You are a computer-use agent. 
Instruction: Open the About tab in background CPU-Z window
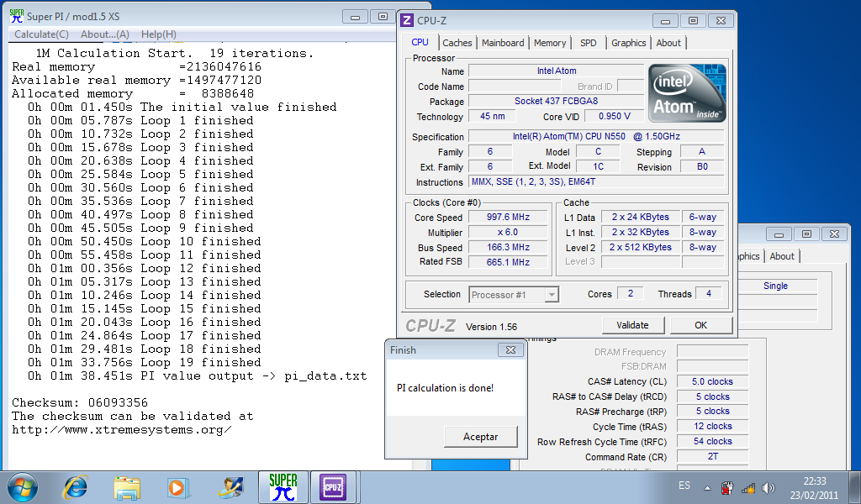click(x=782, y=256)
